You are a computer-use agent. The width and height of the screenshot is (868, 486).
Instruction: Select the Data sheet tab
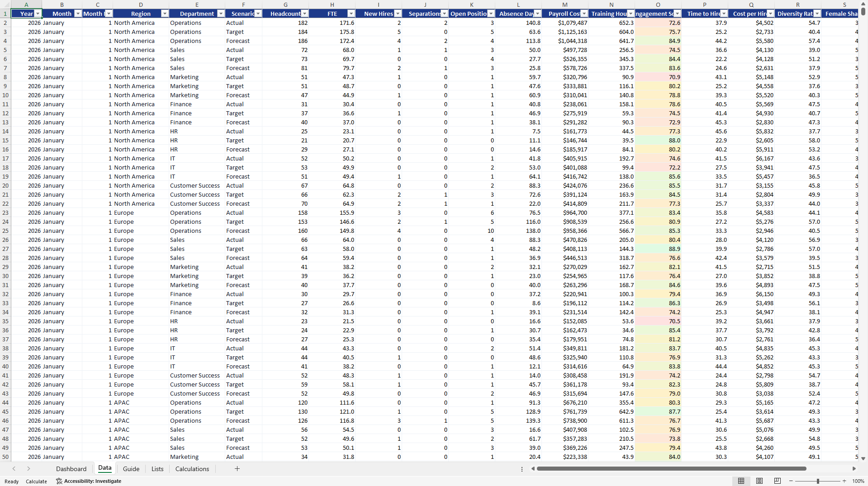pyautogui.click(x=104, y=468)
